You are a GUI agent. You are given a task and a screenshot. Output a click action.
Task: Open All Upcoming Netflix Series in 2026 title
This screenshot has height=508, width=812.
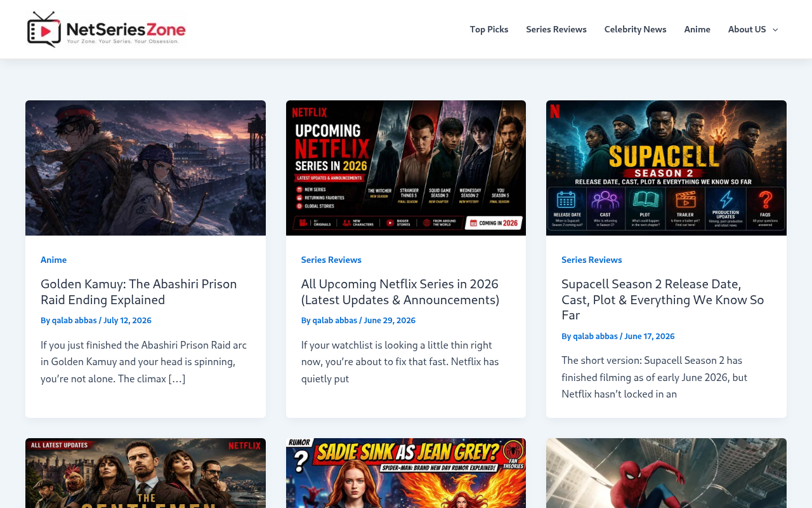pyautogui.click(x=400, y=291)
